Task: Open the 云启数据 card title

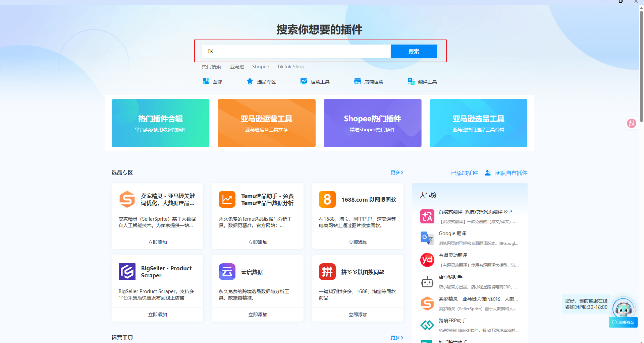Action: coord(252,272)
